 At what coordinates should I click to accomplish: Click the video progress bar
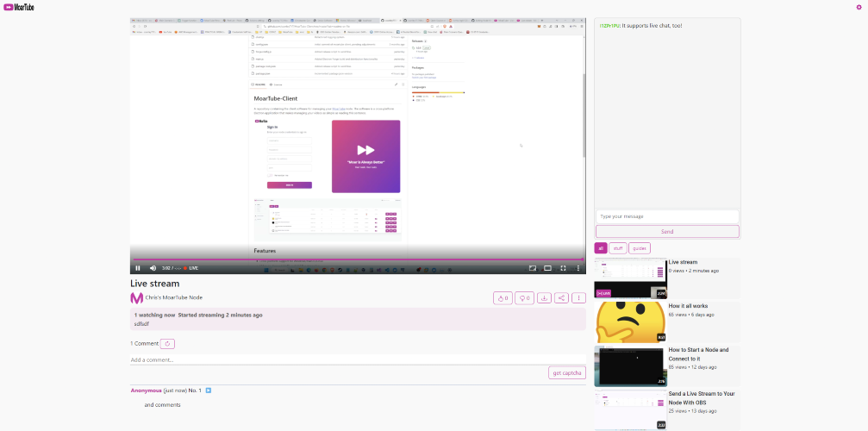point(358,259)
